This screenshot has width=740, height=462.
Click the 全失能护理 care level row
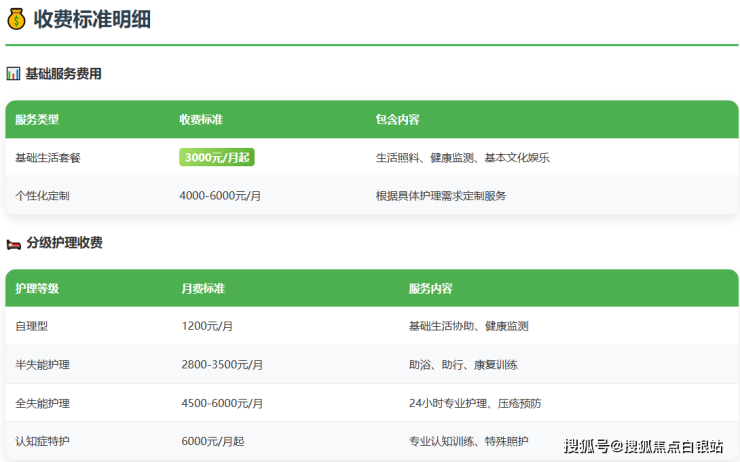tap(42, 403)
